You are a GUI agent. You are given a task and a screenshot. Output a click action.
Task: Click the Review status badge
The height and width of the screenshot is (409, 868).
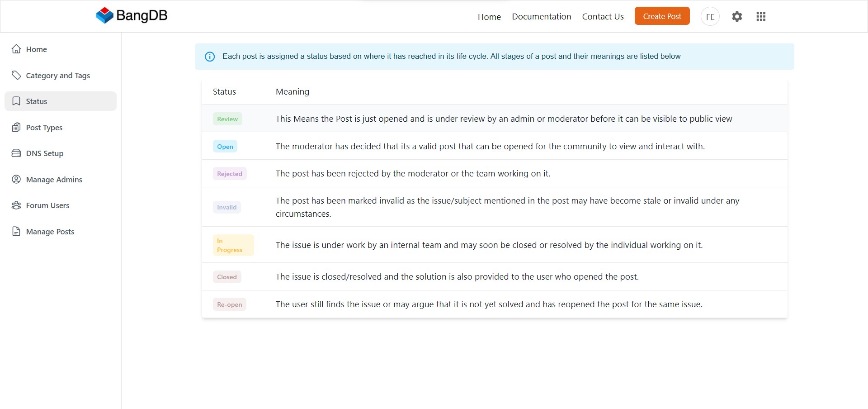tap(227, 119)
